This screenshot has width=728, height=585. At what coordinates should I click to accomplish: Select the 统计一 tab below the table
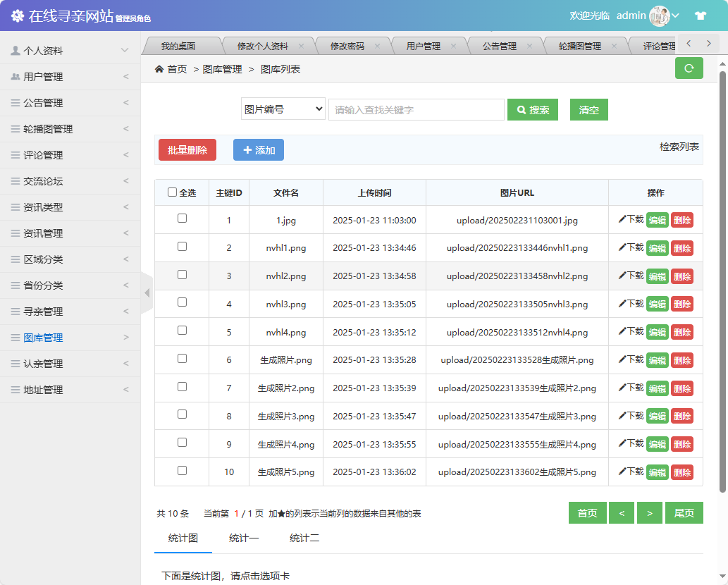(x=245, y=538)
